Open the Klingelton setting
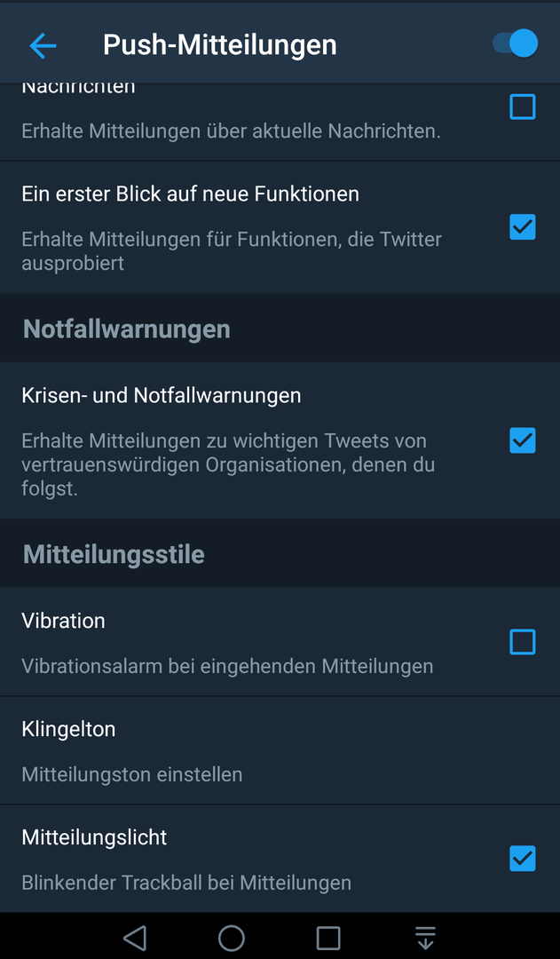Viewport: 560px width, 959px height. pyautogui.click(x=280, y=750)
